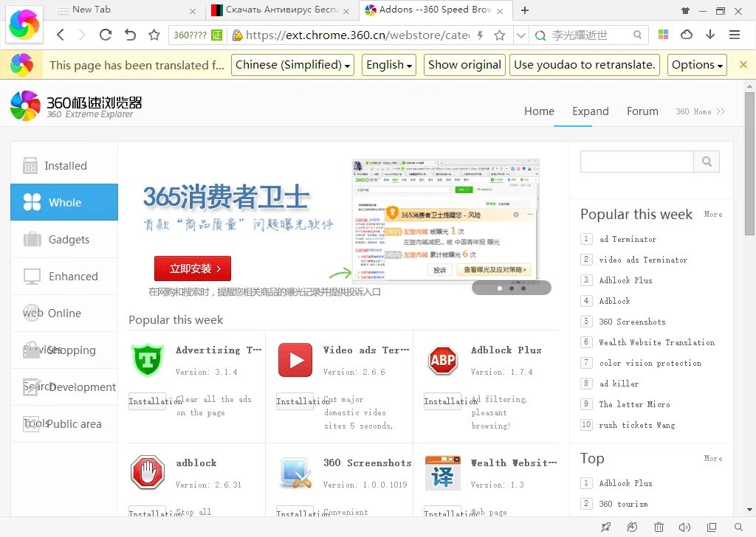Reload the page with the refresh icon
756x537 pixels.
[x=105, y=35]
